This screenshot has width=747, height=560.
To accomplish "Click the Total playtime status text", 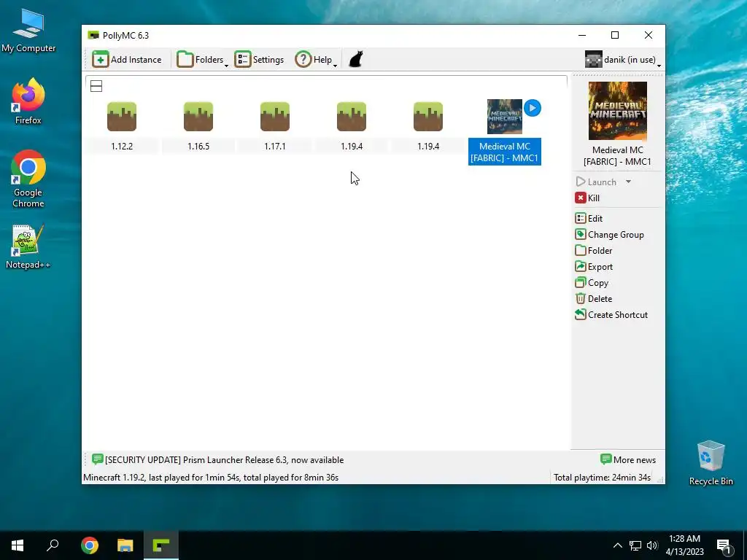I will coord(602,478).
